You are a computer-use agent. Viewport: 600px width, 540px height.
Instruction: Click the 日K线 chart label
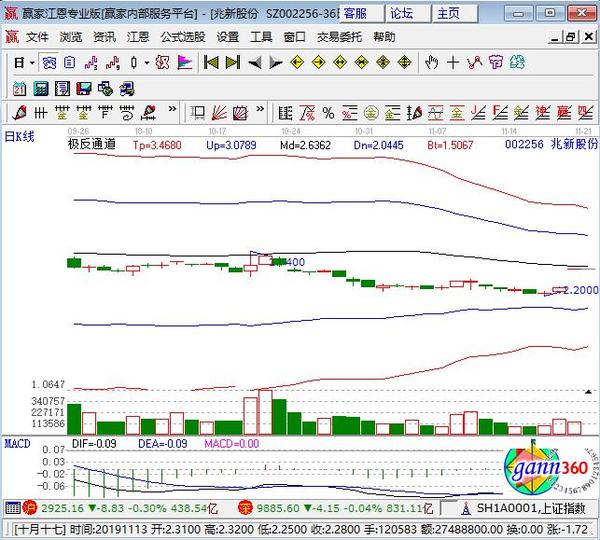(x=19, y=136)
